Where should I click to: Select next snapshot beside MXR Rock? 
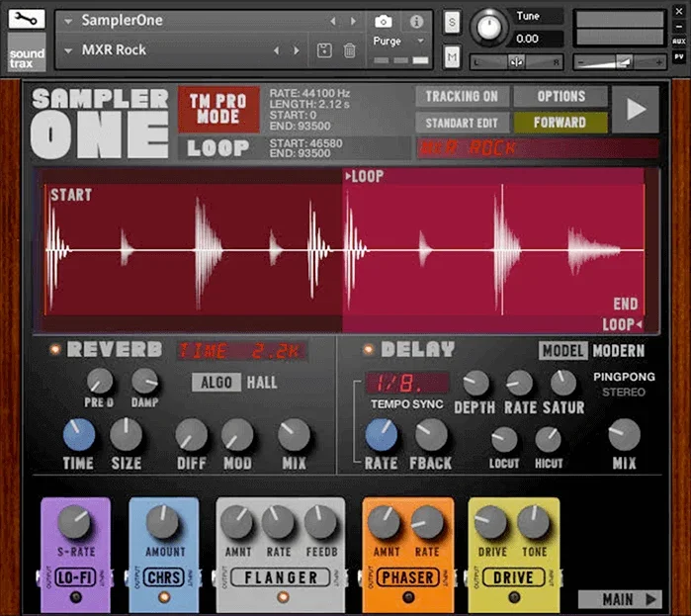coord(297,50)
